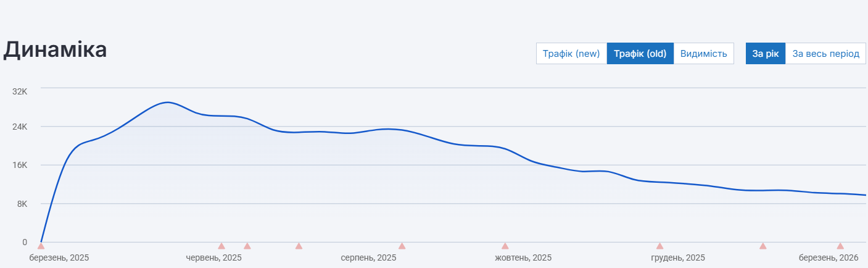Click triangle marker midway between червень and серпень labels
Viewport: 868px width, 268px height.
299,246
